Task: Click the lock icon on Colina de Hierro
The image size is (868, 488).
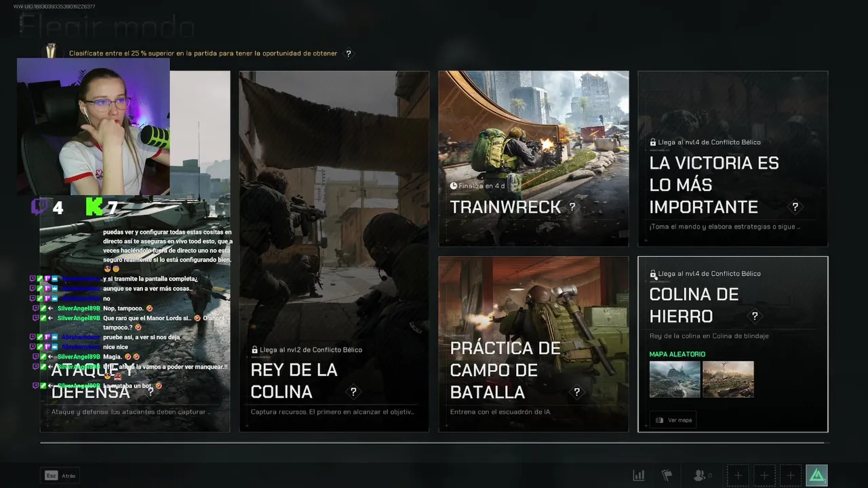Action: [x=653, y=274]
